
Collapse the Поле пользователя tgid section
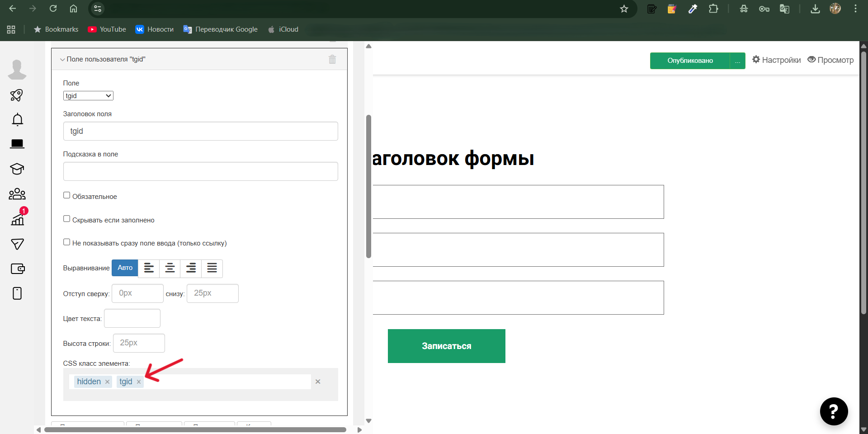[x=62, y=59]
